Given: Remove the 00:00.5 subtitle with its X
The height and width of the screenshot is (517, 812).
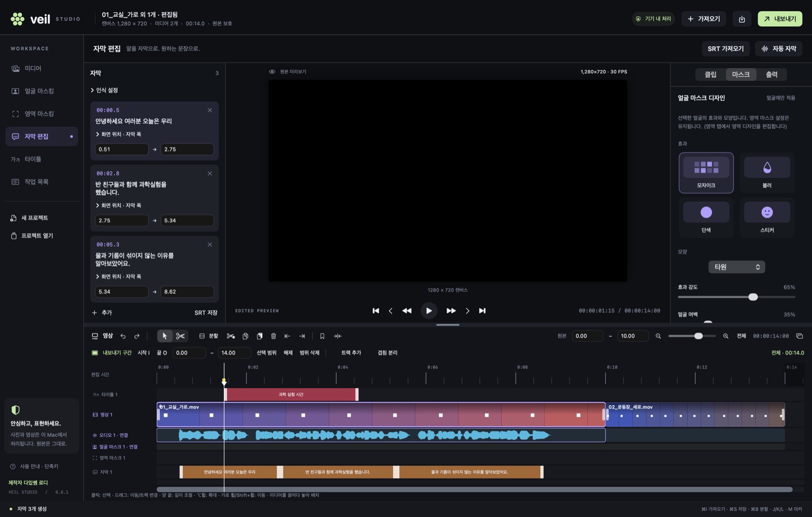Looking at the screenshot, I should tap(210, 110).
